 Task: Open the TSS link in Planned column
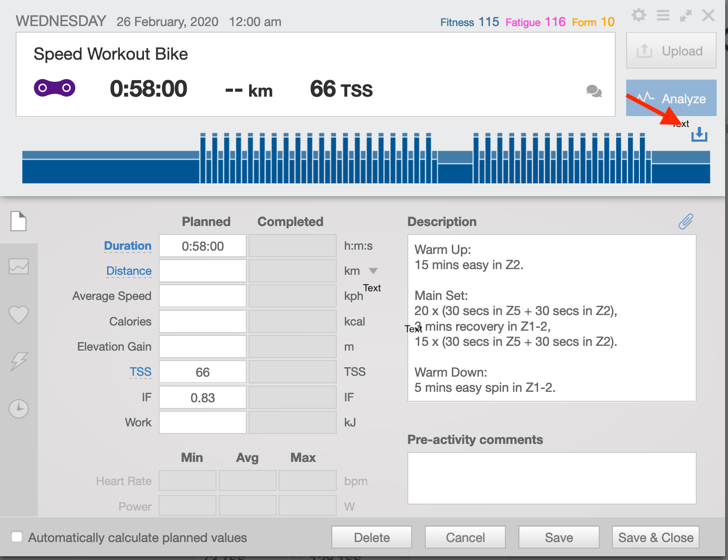coord(140,371)
